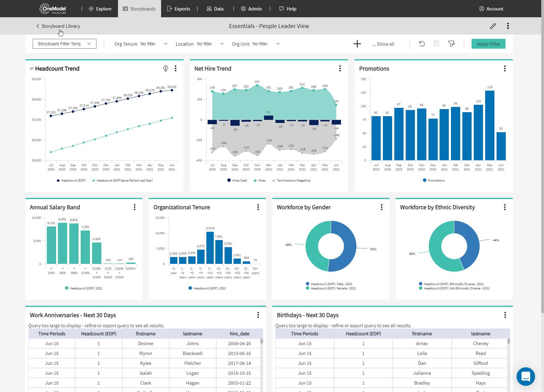Open insights lightbulb on Headcount Trend chart
544x392 pixels.
pos(166,68)
